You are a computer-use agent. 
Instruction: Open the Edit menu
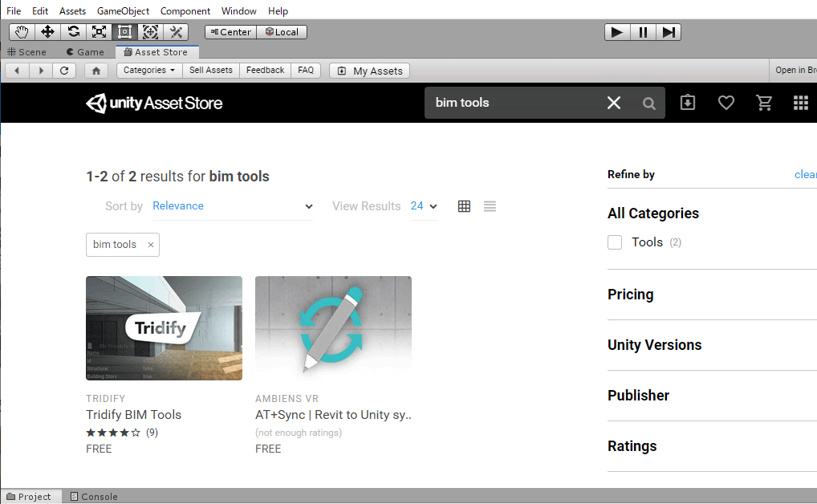40,11
